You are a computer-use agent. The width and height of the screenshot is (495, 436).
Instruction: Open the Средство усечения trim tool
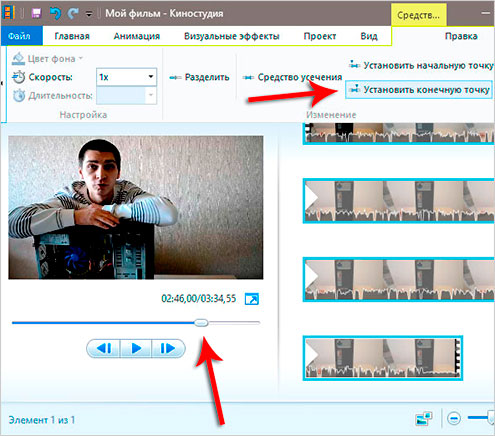[x=292, y=77]
